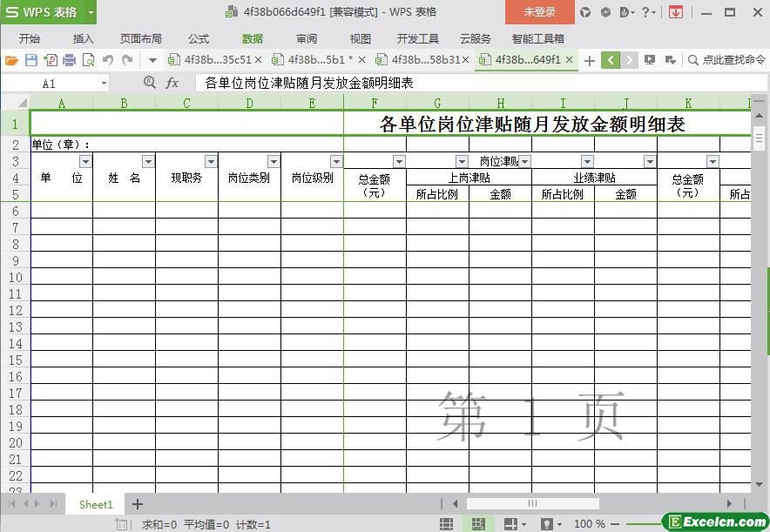Open the WPS 表格 application menu arrow
Image resolution: width=770 pixels, height=532 pixels.
coord(91,12)
